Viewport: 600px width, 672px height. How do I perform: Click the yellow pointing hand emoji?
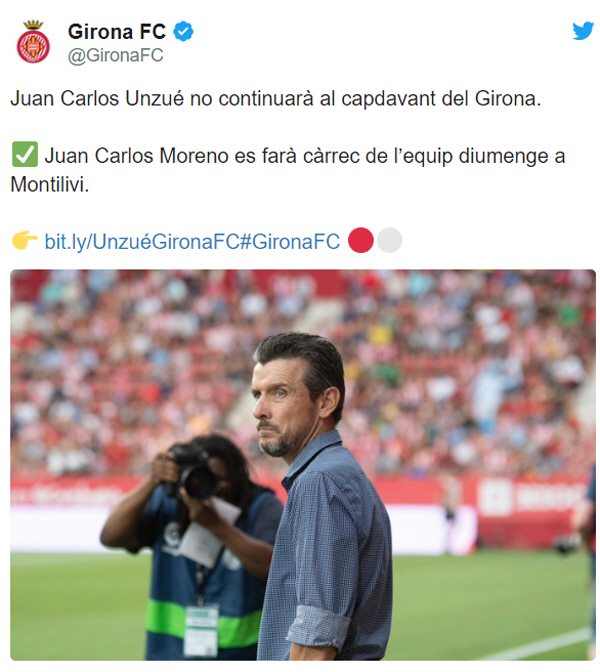[25, 240]
